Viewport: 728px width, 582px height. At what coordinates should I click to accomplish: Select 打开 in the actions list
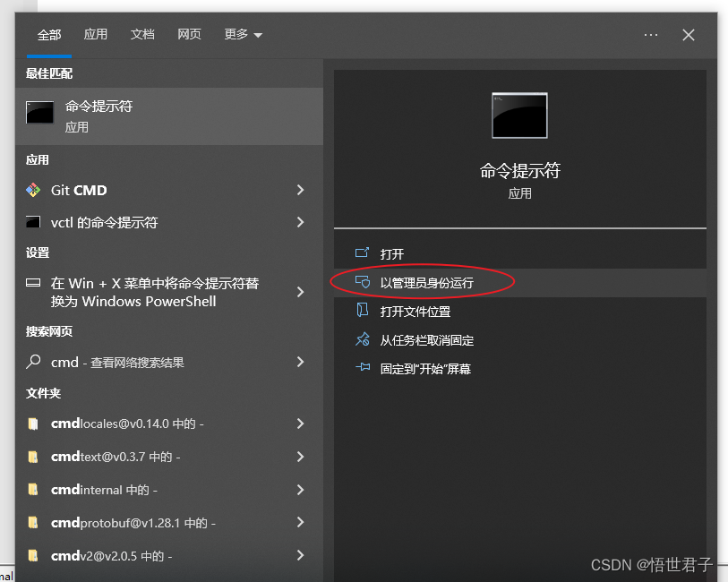coord(520,254)
